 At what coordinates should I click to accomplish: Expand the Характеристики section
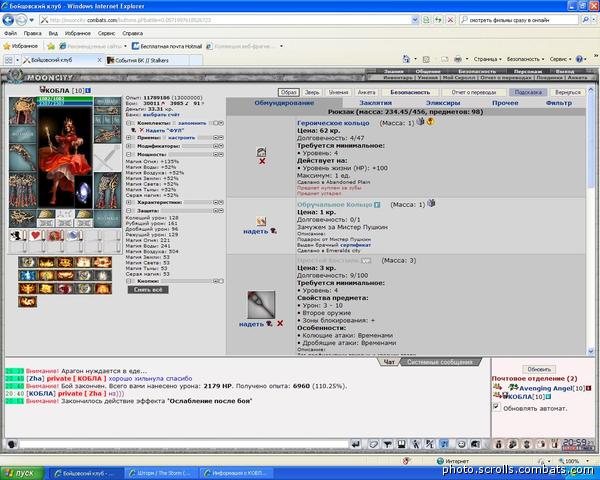coord(129,202)
